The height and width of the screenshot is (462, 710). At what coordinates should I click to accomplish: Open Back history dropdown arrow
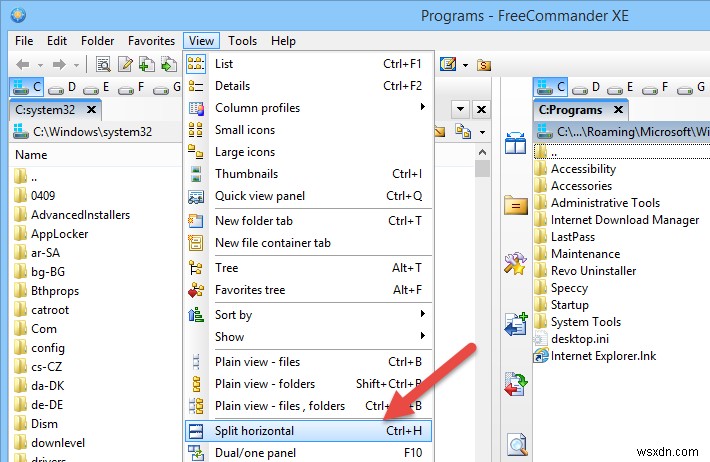[40, 66]
